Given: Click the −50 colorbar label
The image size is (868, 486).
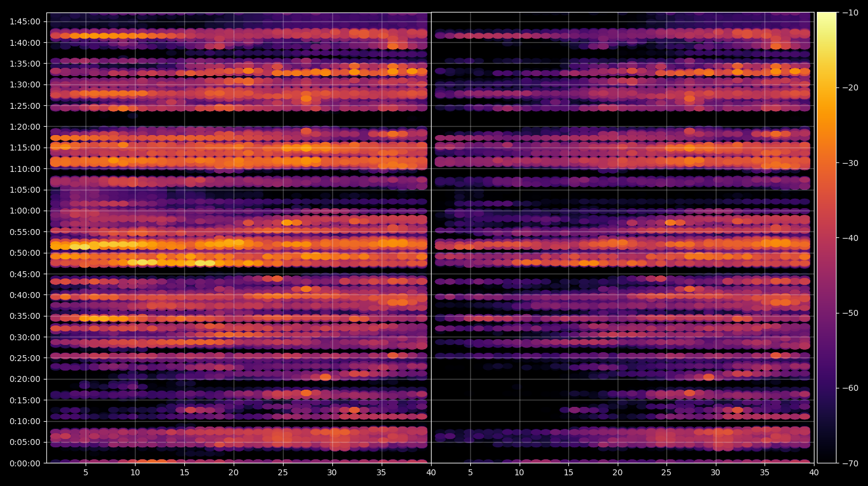Looking at the screenshot, I should click(x=850, y=313).
